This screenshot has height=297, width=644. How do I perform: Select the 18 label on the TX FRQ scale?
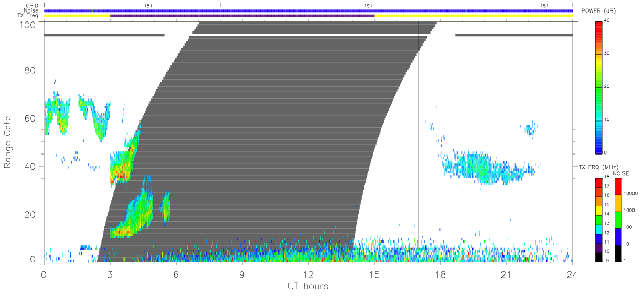click(607, 177)
